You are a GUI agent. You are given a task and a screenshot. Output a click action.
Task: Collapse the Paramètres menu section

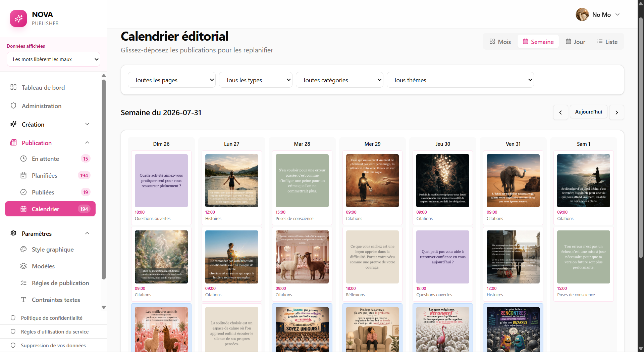click(87, 233)
